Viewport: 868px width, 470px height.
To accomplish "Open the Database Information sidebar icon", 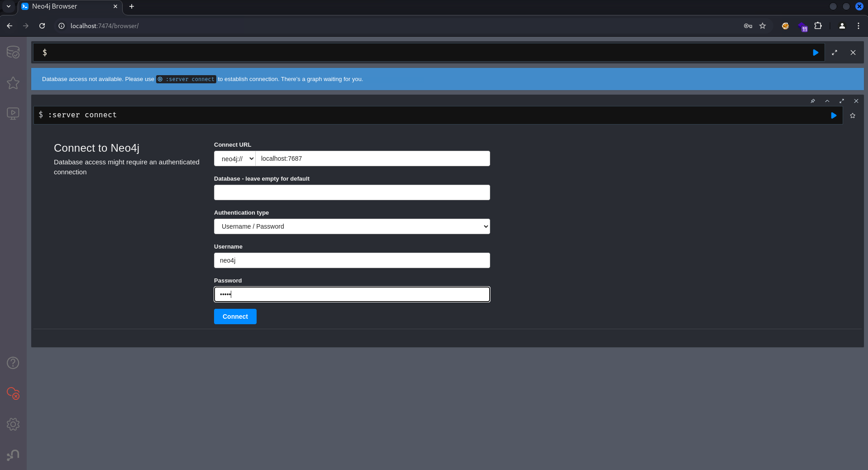I will [13, 52].
